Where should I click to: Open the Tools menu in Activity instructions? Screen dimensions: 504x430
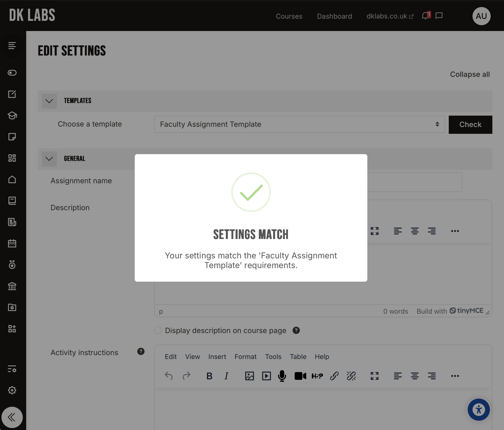click(x=273, y=357)
